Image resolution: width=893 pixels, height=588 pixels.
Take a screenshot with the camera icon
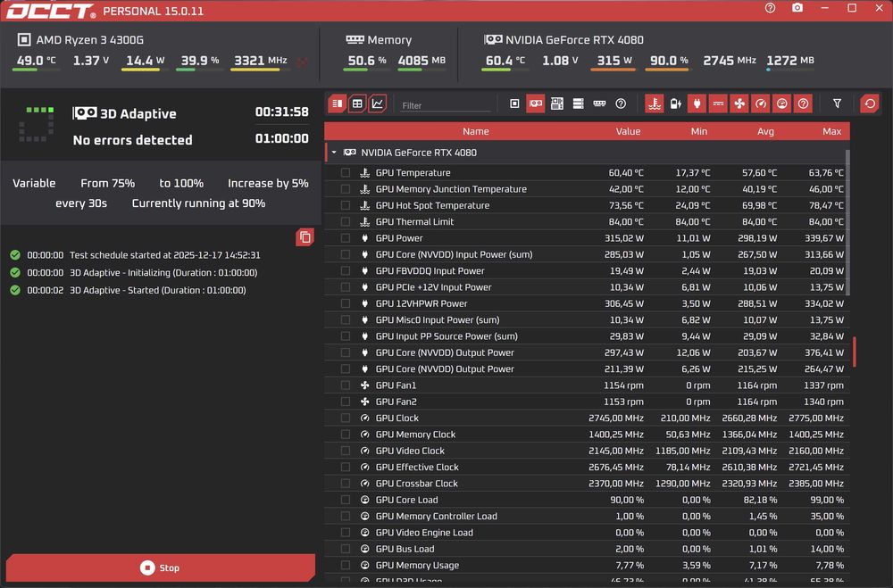coord(797,8)
